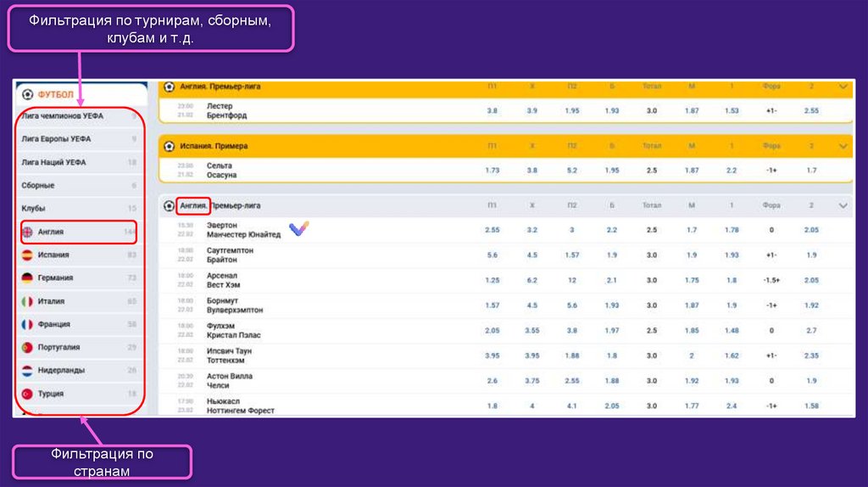Open the Астон Вилла – Челси match
Image resolution: width=868 pixels, height=487 pixels.
click(x=229, y=381)
